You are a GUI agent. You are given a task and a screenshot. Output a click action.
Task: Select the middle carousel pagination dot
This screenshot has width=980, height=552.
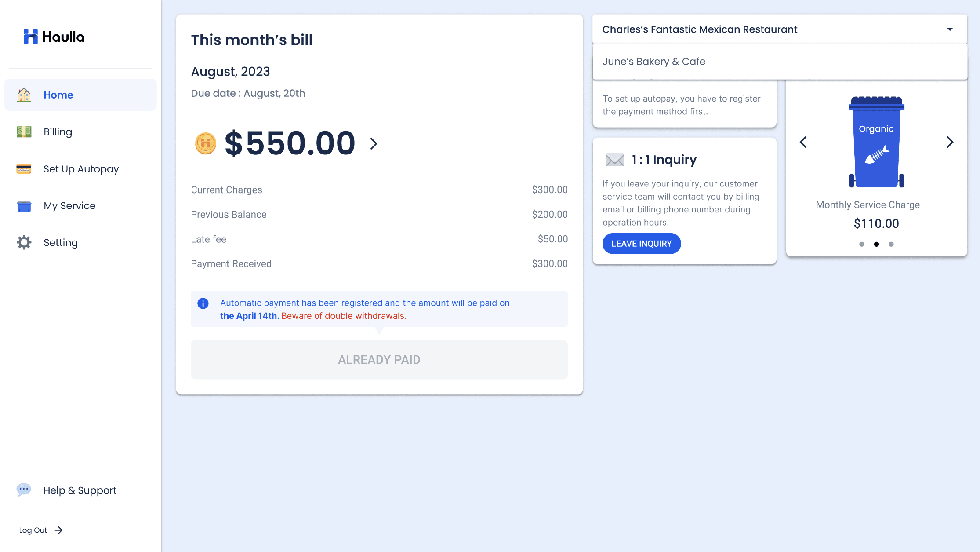[876, 244]
